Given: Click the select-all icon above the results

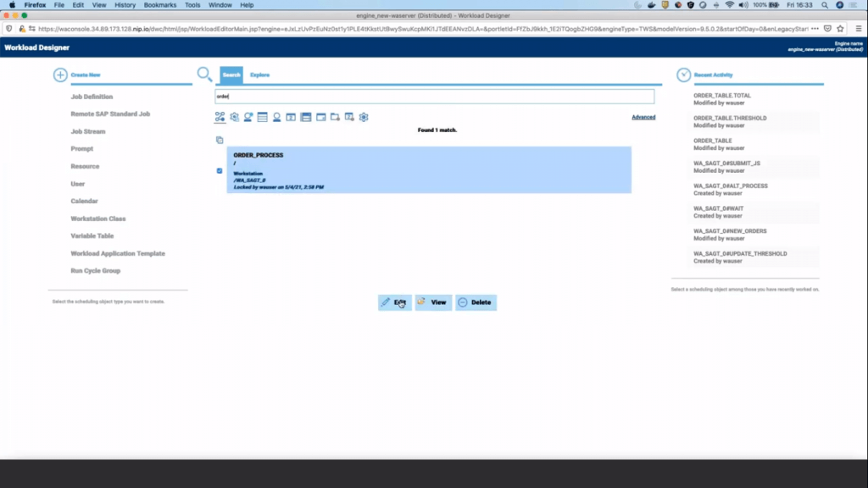Looking at the screenshot, I should tap(220, 140).
